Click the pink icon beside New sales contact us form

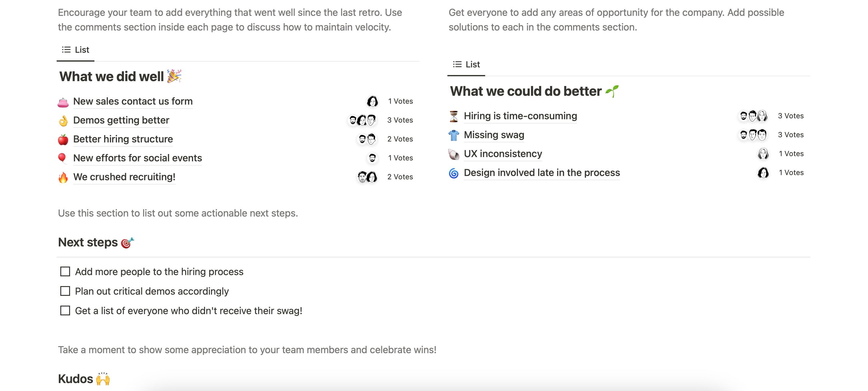(63, 102)
